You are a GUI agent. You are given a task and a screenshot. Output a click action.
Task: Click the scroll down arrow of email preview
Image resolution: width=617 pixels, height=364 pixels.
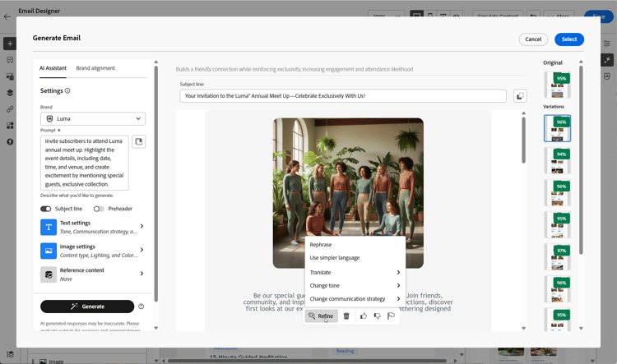click(523, 328)
